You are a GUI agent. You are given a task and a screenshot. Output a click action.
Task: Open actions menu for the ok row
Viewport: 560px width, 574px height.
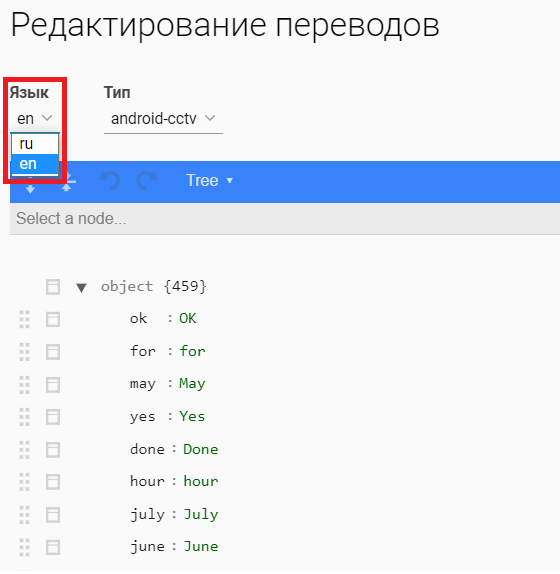(53, 319)
